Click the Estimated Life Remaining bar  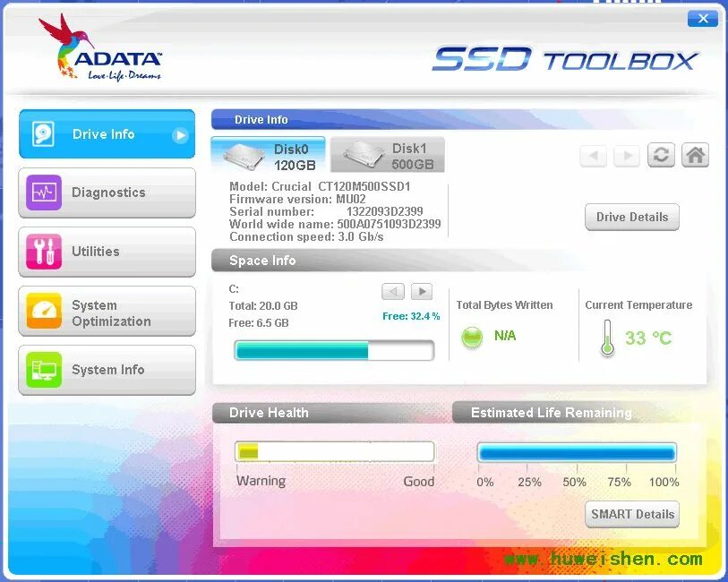point(577,452)
